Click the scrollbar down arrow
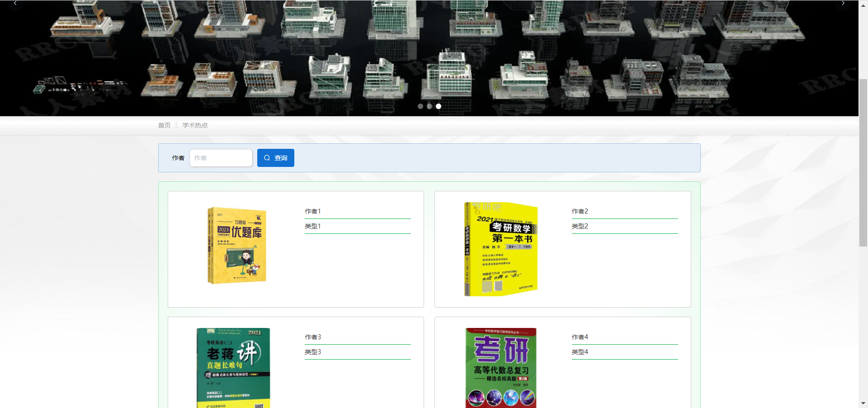868x408 pixels. pyautogui.click(x=863, y=403)
